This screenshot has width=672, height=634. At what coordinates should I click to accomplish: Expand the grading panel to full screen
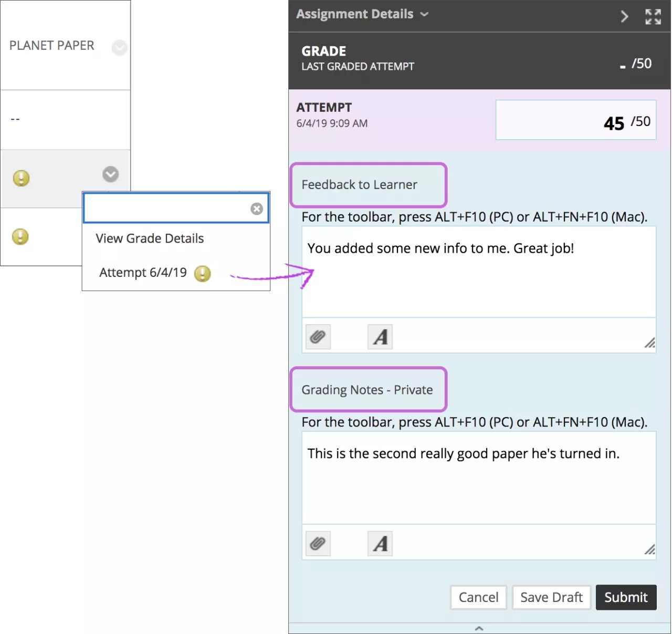(x=653, y=17)
